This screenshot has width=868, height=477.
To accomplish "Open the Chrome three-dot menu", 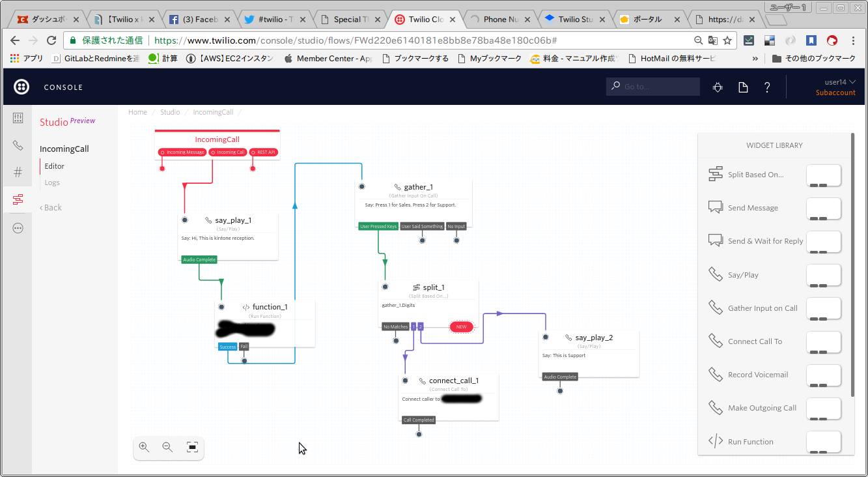I will 853,40.
